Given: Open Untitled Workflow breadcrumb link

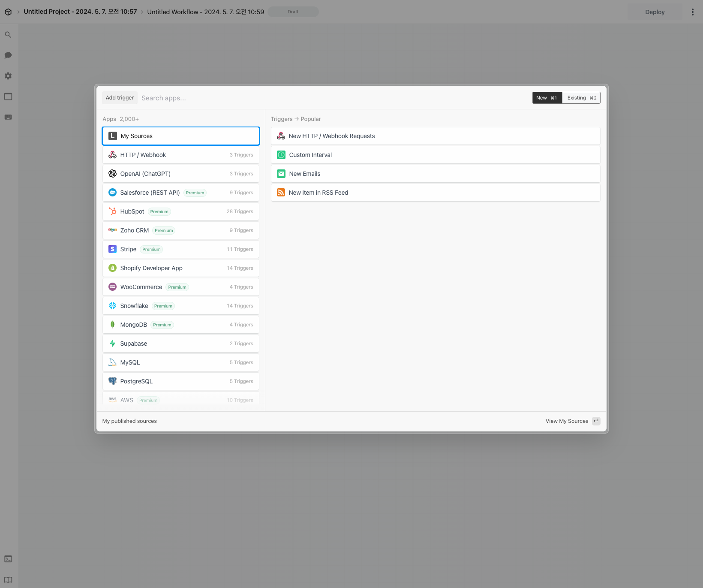Looking at the screenshot, I should pyautogui.click(x=206, y=12).
